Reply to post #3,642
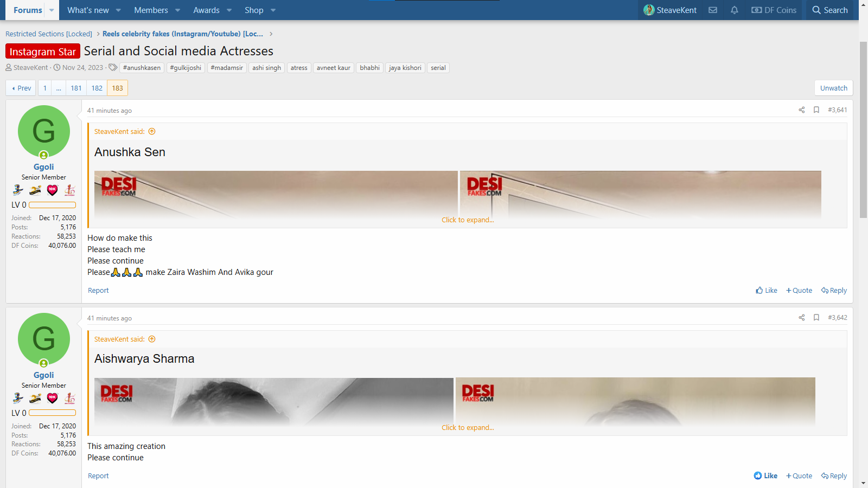This screenshot has height=488, width=868. [834, 476]
